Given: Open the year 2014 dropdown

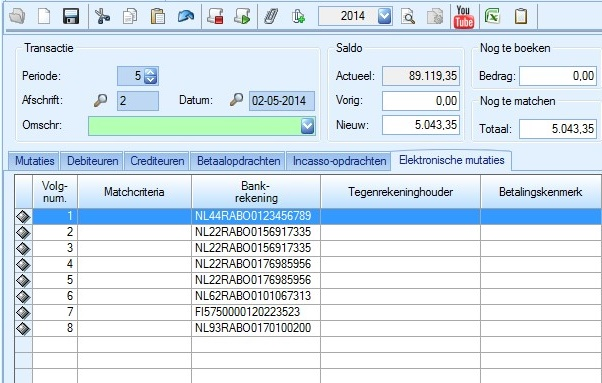Looking at the screenshot, I should [385, 16].
